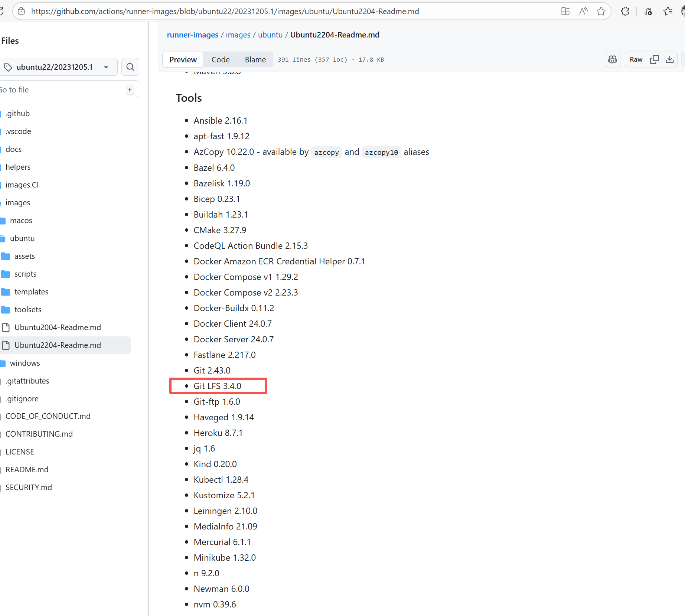This screenshot has width=685, height=616.
Task: View site information lock icon
Action: pos(22,11)
